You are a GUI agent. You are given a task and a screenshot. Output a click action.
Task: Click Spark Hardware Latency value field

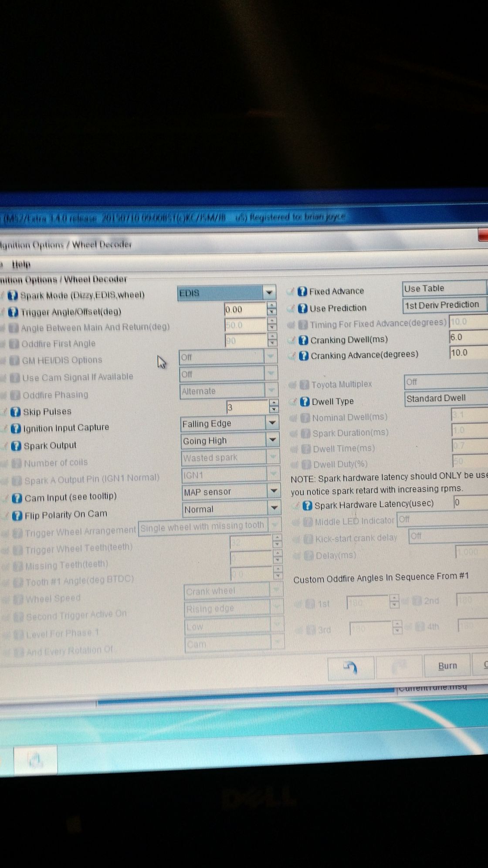tap(471, 502)
